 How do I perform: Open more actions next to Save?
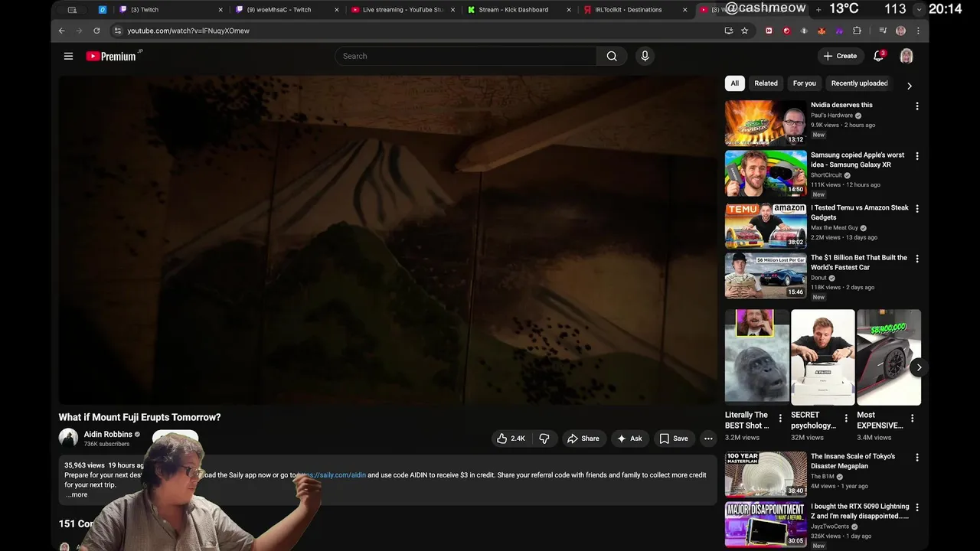pyautogui.click(x=708, y=439)
